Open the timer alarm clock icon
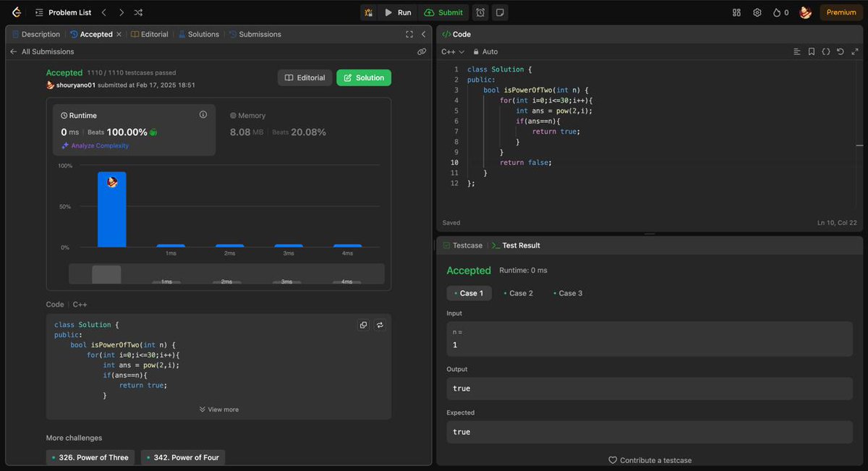Screen dimensions: 868x471 480,12
